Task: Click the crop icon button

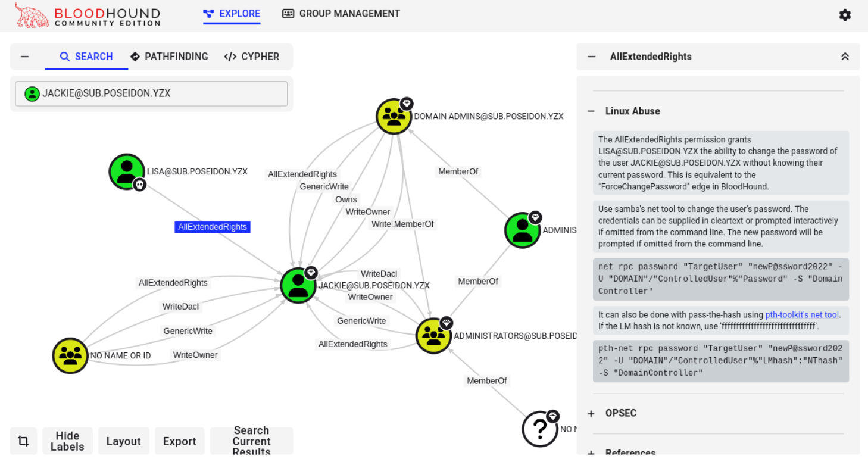Action: tap(23, 441)
